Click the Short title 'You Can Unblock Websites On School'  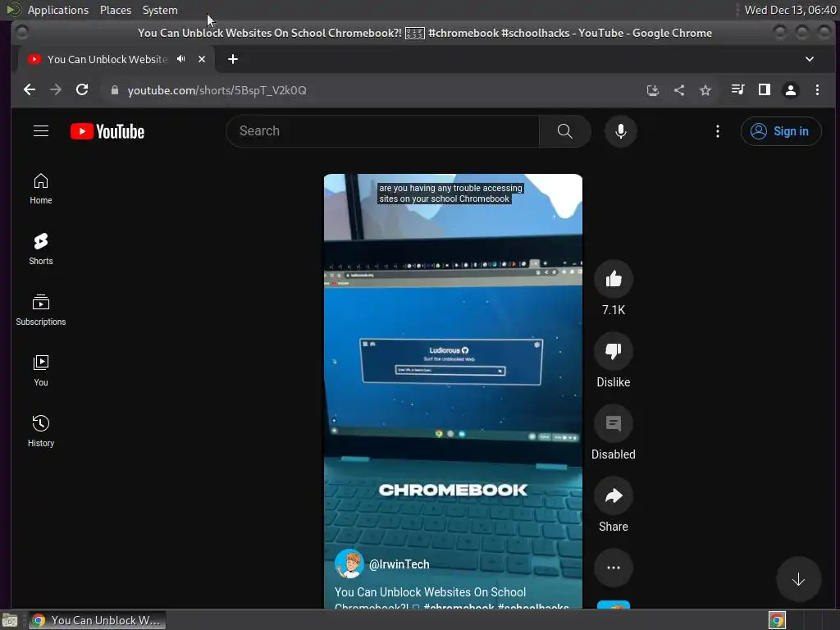point(430,592)
